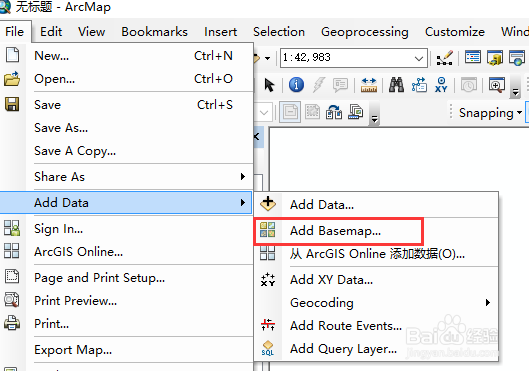Image resolution: width=529 pixels, height=371 pixels.
Task: Open the Customize menu
Action: pos(455,32)
